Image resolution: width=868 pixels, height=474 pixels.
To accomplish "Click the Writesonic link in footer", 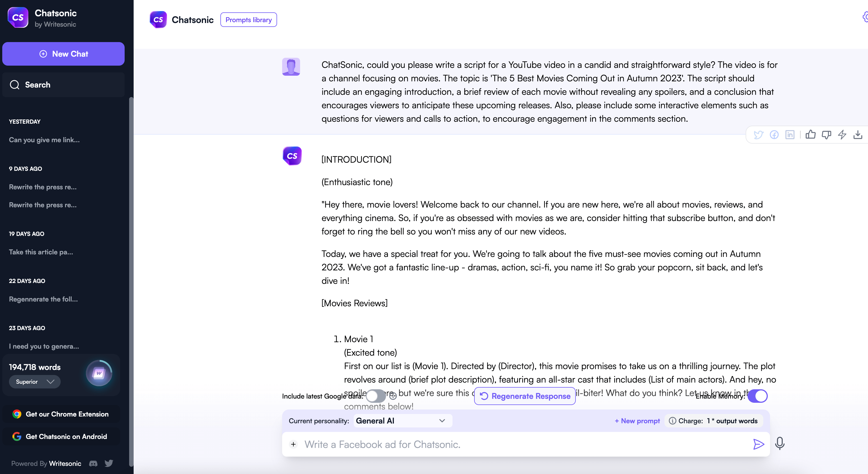I will [x=65, y=464].
